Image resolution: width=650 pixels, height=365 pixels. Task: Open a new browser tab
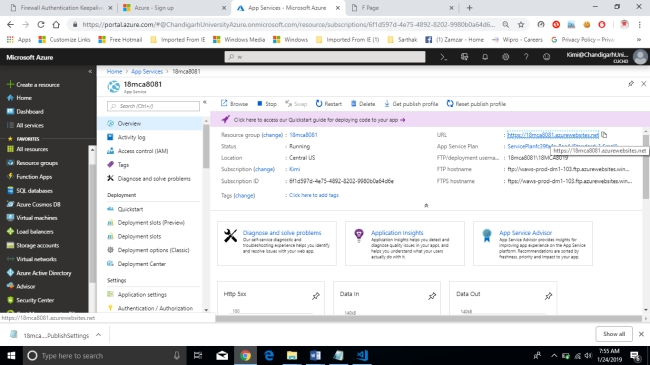(469, 8)
